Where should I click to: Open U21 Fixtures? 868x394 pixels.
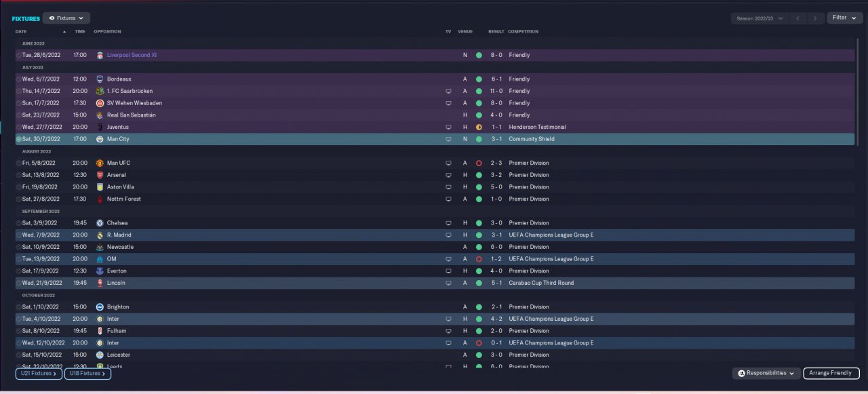[39, 374]
